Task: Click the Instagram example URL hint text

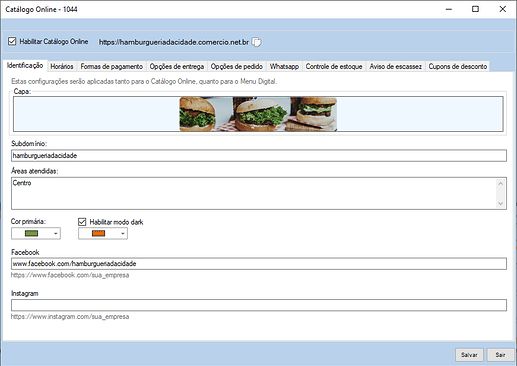Action: click(70, 316)
